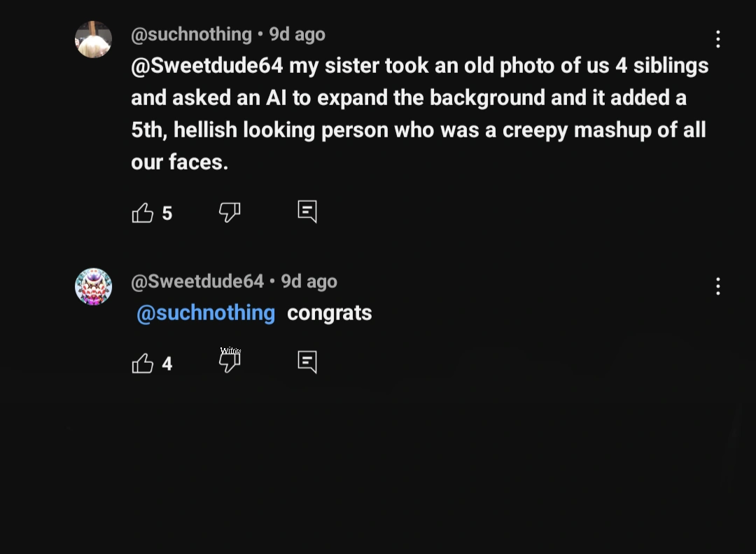Click the "our faces." line of the comment
This screenshot has height=554, width=756.
[x=180, y=162]
